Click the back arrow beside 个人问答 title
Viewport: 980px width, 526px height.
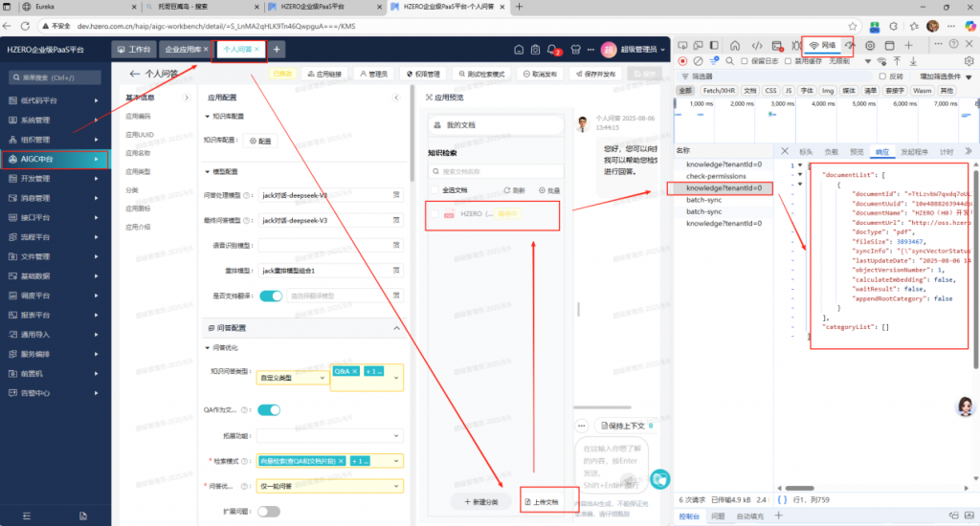pos(135,74)
